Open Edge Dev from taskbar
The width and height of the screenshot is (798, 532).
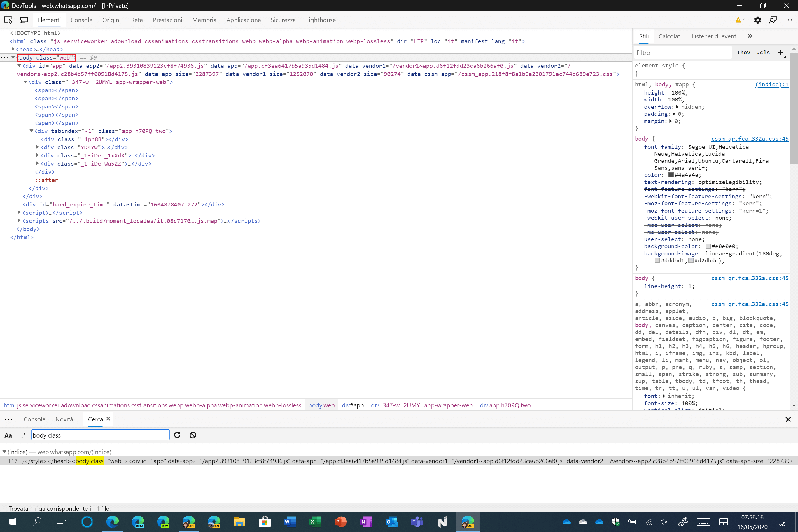point(163,521)
